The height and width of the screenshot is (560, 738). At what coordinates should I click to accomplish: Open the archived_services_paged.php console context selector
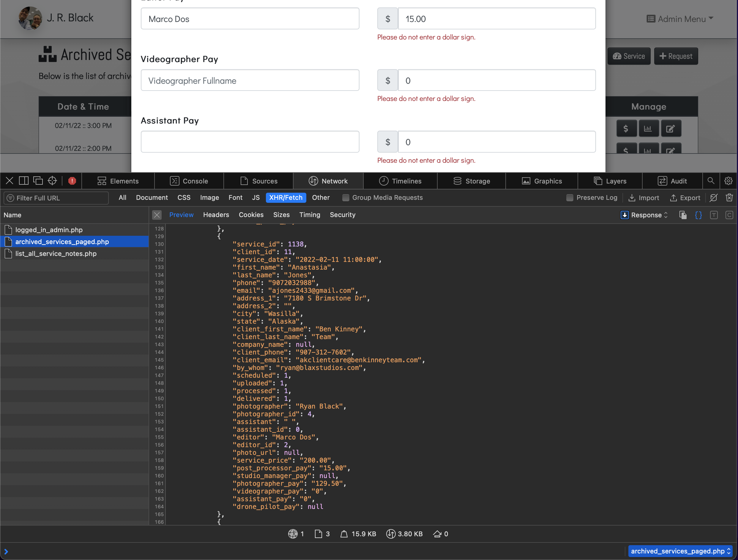[680, 551]
